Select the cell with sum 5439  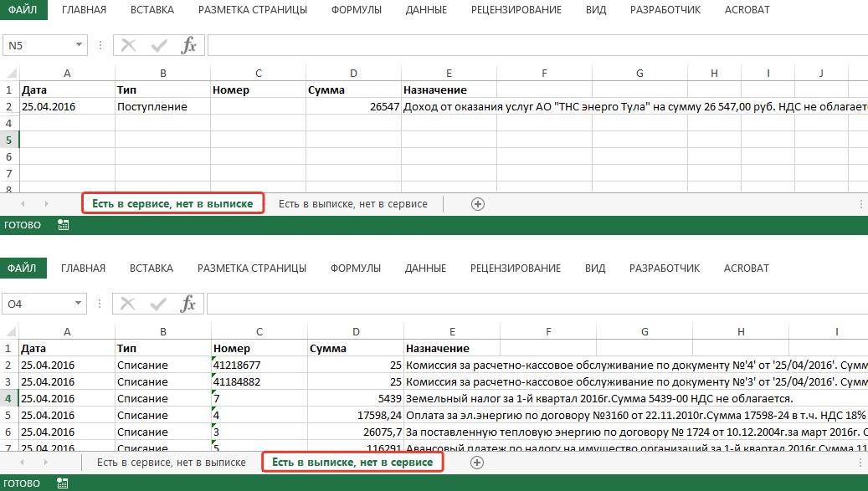point(356,398)
